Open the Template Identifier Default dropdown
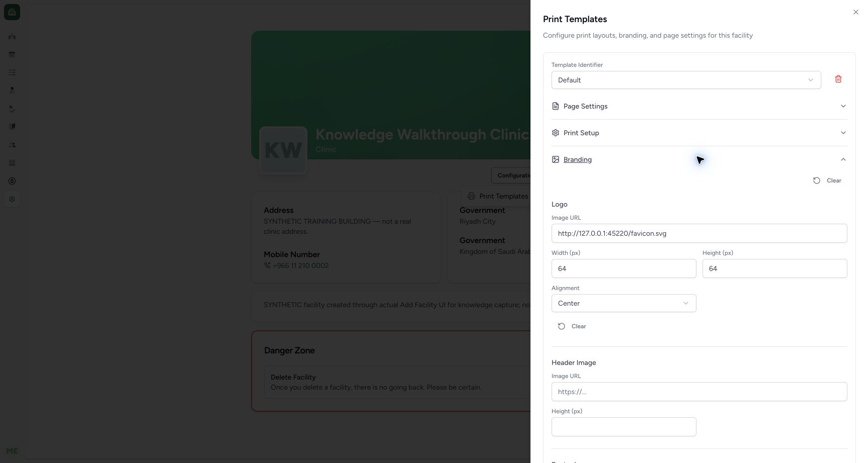This screenshot has width=868, height=463. click(686, 80)
